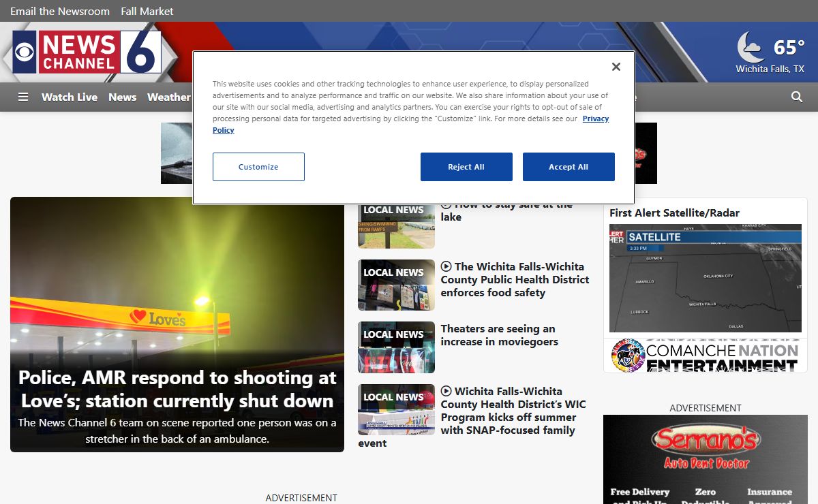Play icon beside WIC Program headline
818x504 pixels.
pos(446,391)
